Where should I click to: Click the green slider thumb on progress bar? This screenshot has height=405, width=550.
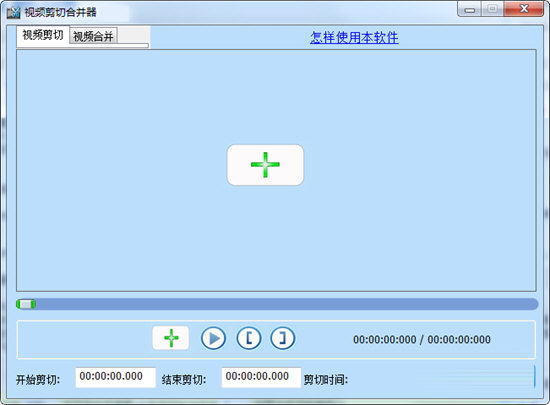26,304
